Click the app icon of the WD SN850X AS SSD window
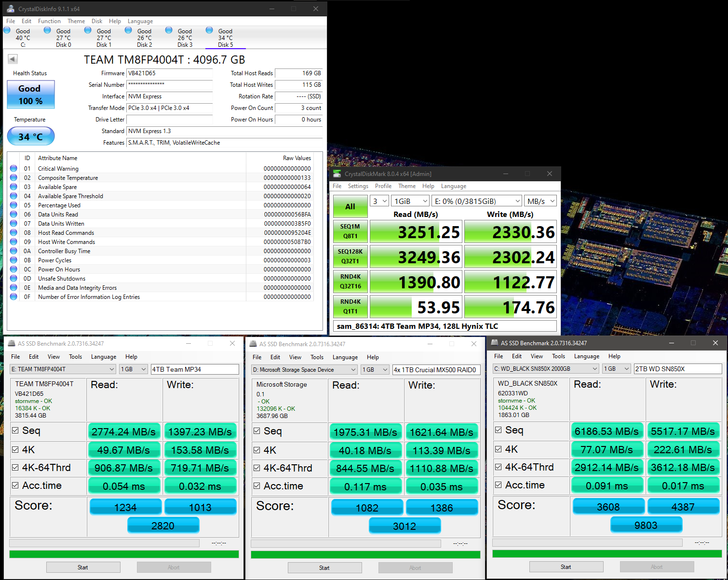Viewport: 728px width, 580px height. (495, 343)
